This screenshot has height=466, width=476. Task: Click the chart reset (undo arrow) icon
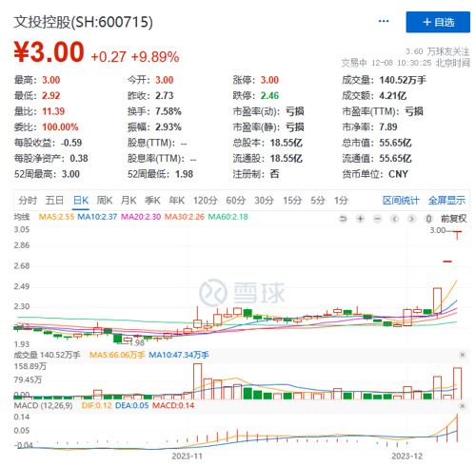343,219
